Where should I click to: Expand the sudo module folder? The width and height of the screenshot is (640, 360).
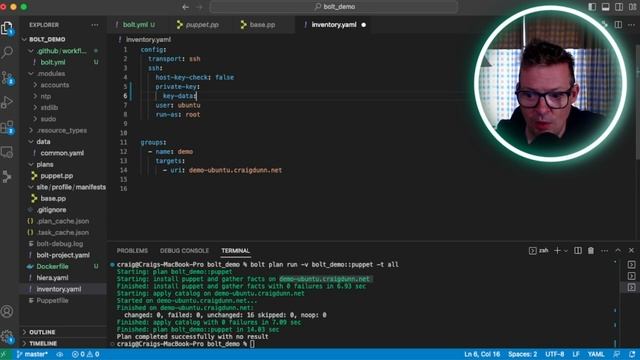pyautogui.click(x=48, y=119)
